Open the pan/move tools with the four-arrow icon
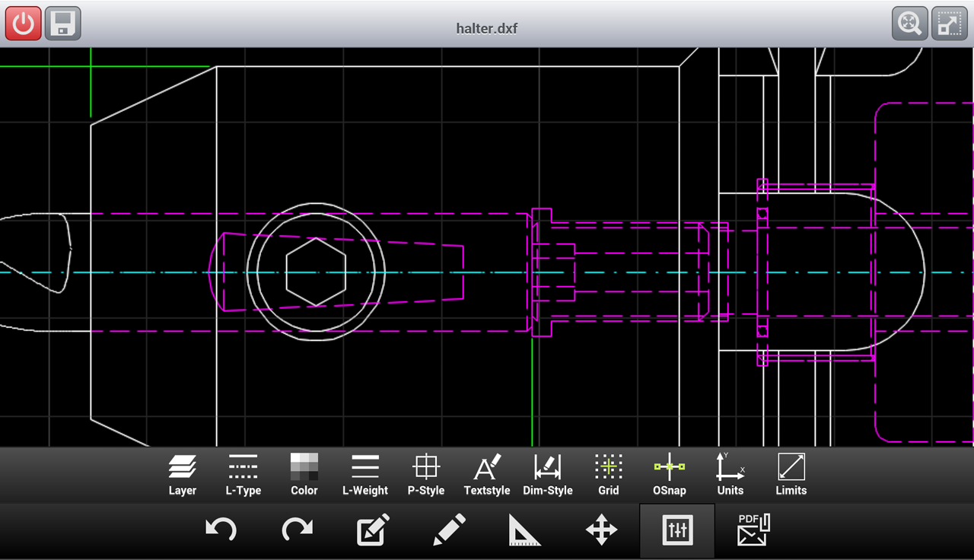This screenshot has width=974, height=560. 601,530
